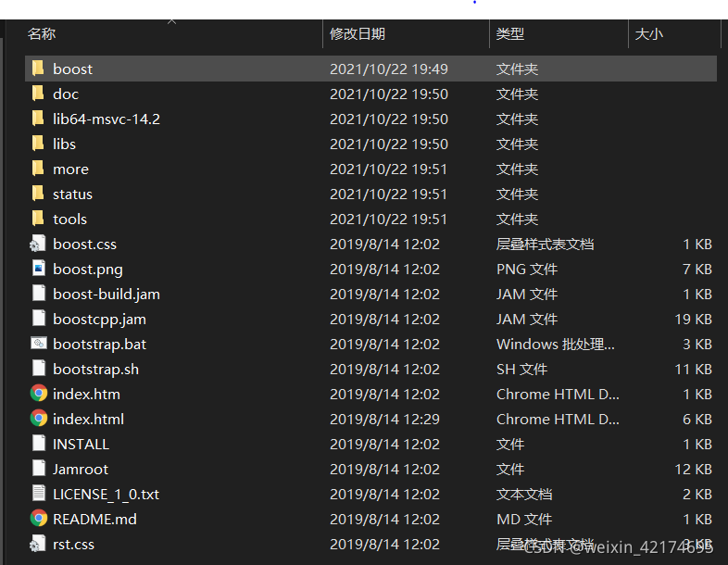The image size is (728, 565).
Task: Click the Chrome icon for index.html
Action: tap(39, 419)
